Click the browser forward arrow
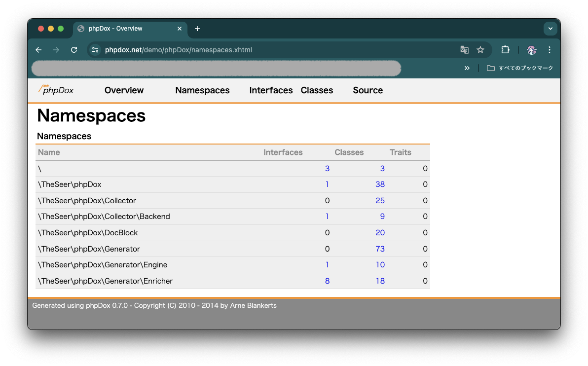The width and height of the screenshot is (588, 366). point(56,50)
